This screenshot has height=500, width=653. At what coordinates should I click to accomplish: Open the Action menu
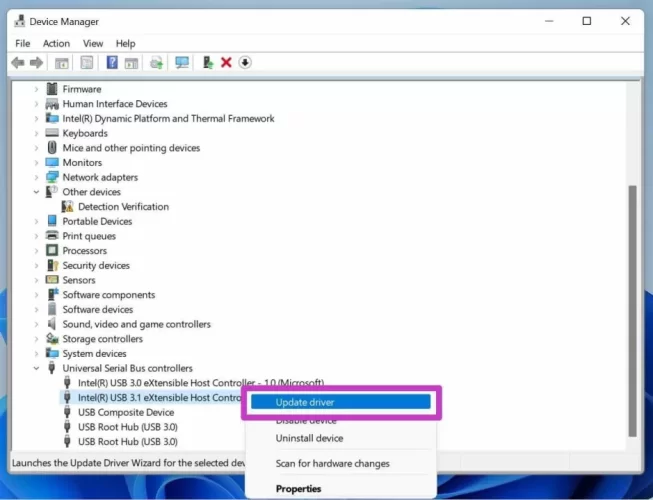coord(56,43)
